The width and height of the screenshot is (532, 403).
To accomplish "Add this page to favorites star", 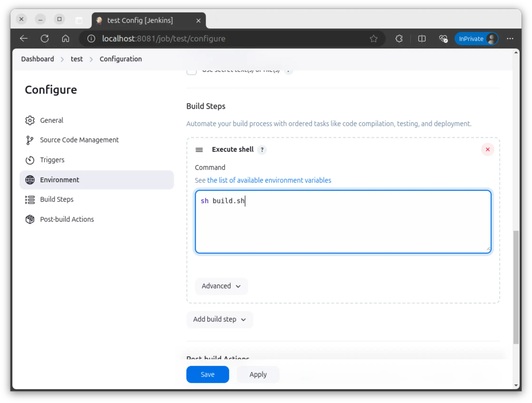I will click(373, 39).
